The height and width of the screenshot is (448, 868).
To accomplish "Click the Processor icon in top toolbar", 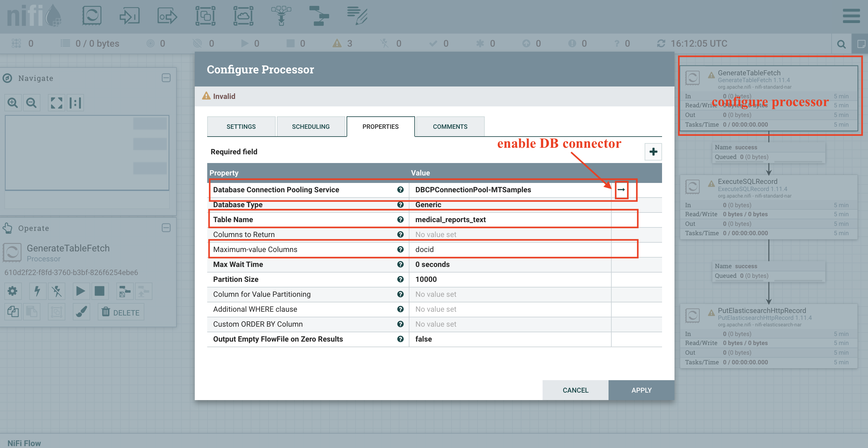I will pos(92,16).
